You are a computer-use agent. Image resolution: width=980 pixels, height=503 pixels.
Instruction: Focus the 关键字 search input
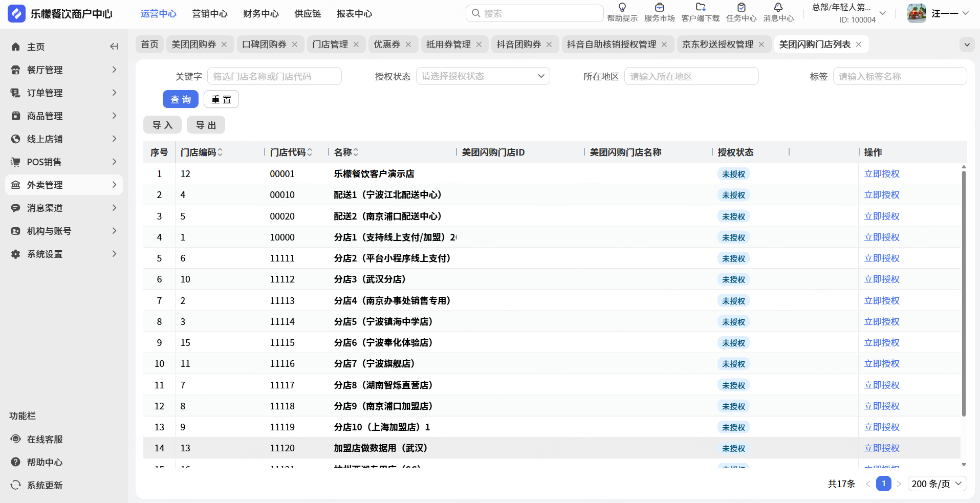click(x=274, y=76)
